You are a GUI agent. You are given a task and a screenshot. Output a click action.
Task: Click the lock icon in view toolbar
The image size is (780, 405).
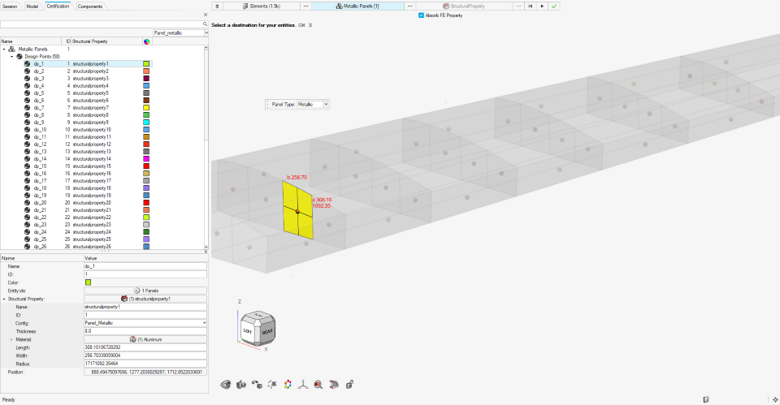click(x=349, y=385)
